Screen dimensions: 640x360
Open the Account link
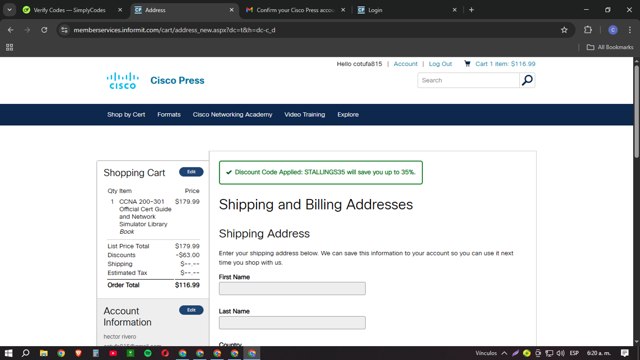[x=405, y=64]
